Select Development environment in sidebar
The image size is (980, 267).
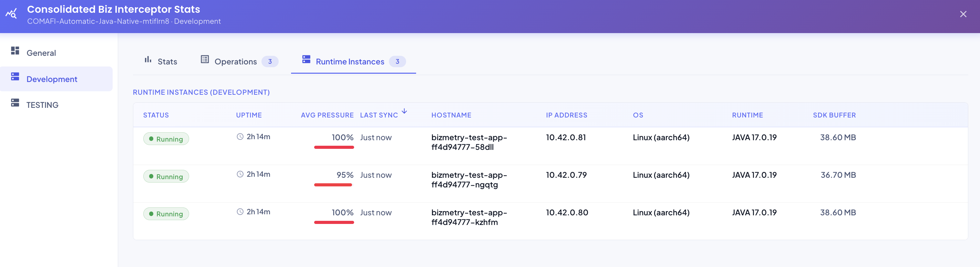click(x=56, y=79)
